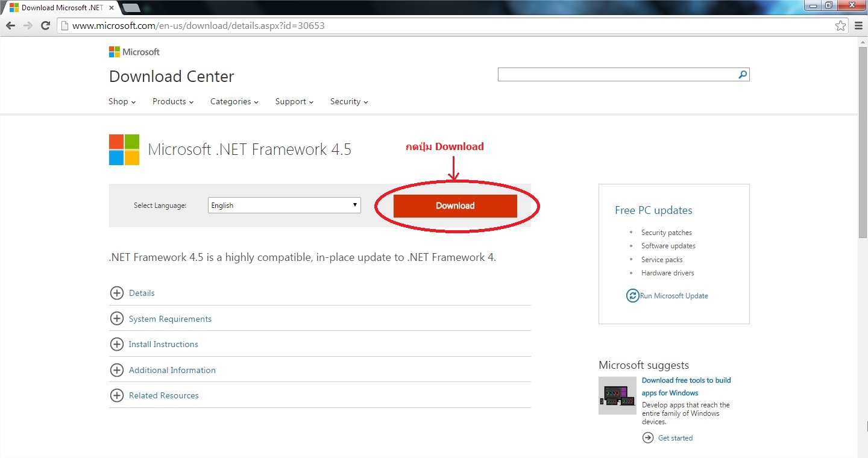Click the Microsoft .NET Framework 4.5 title
This screenshot has height=458, width=868.
(x=250, y=149)
